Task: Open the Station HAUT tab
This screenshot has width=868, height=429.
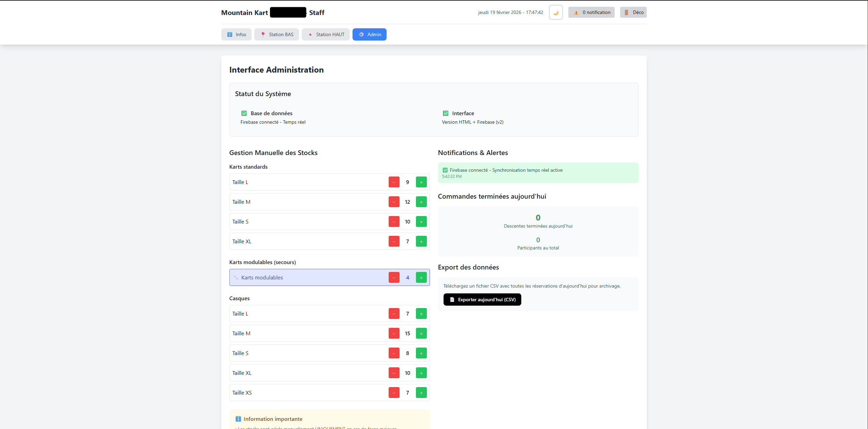Action: (x=326, y=34)
